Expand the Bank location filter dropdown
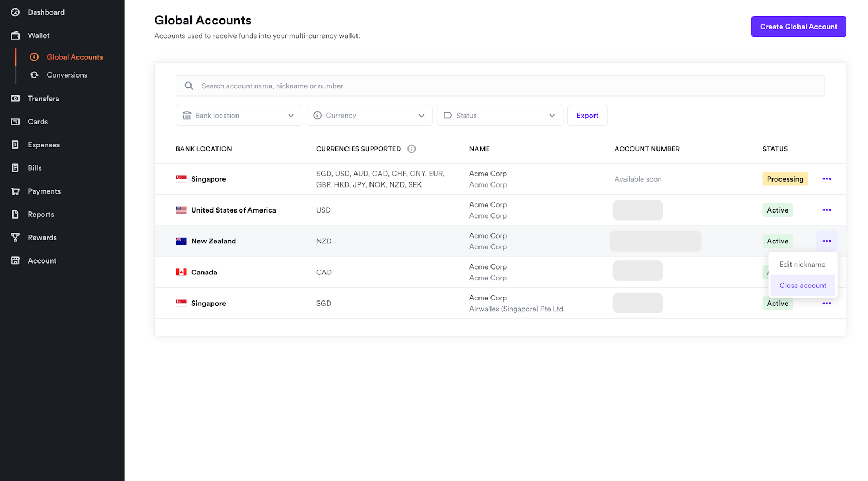Viewport: 868px width, 481px height. (x=239, y=116)
